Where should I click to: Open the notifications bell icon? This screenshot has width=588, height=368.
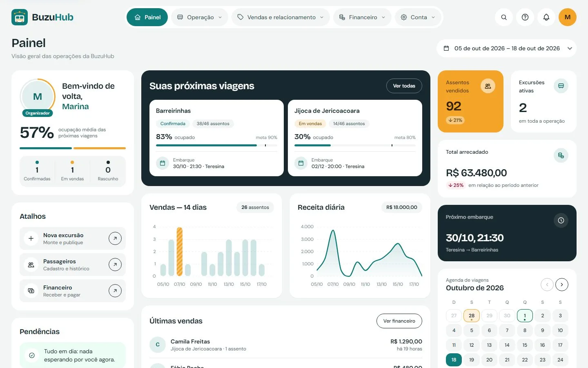coord(546,17)
